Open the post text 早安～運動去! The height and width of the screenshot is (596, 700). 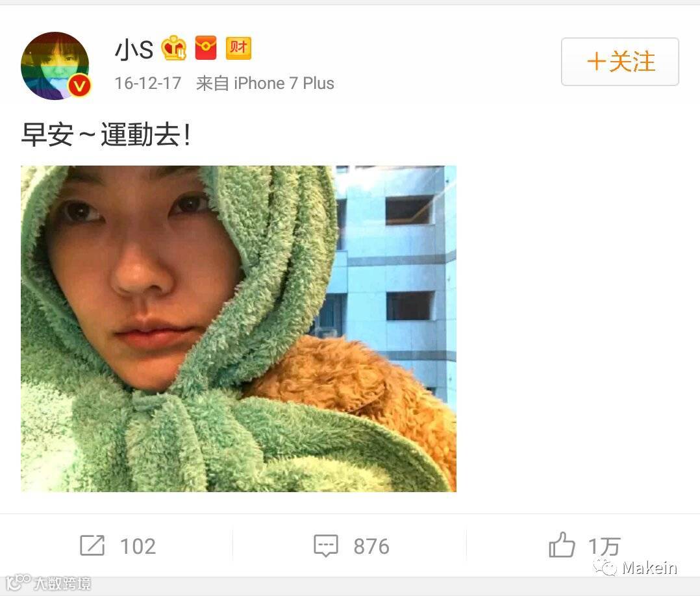pyautogui.click(x=106, y=135)
